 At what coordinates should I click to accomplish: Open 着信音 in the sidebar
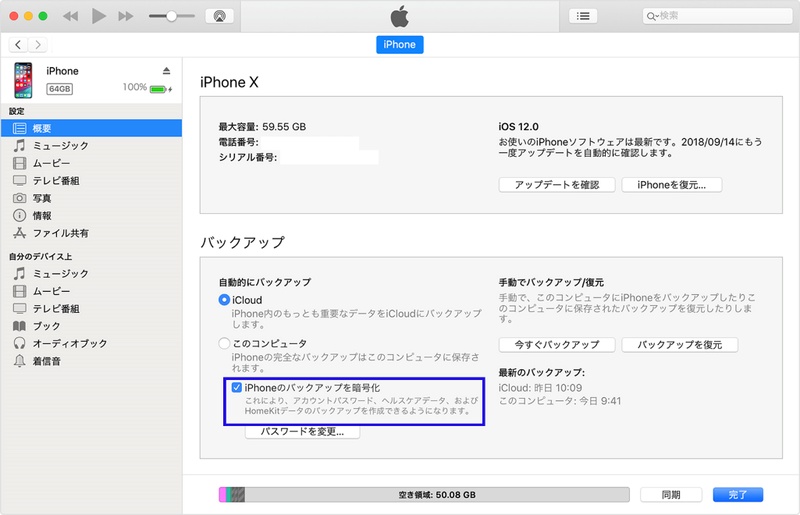pos(91,361)
